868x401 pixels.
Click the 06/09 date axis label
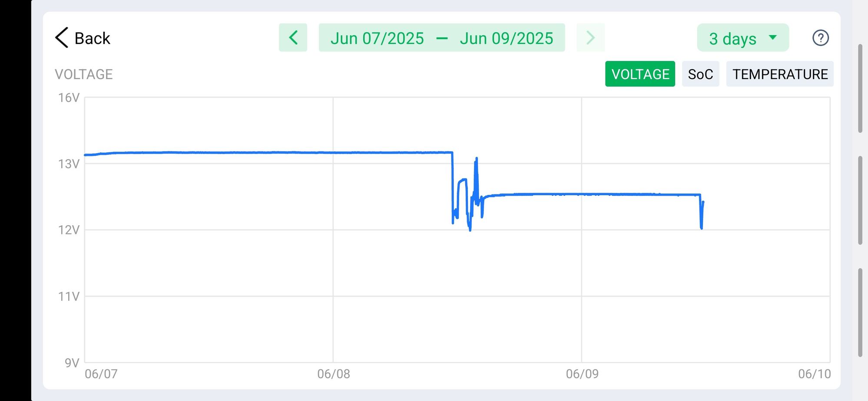point(582,374)
